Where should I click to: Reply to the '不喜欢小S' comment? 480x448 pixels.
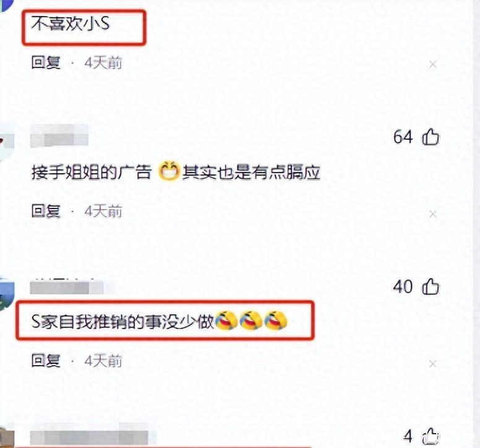[46, 62]
